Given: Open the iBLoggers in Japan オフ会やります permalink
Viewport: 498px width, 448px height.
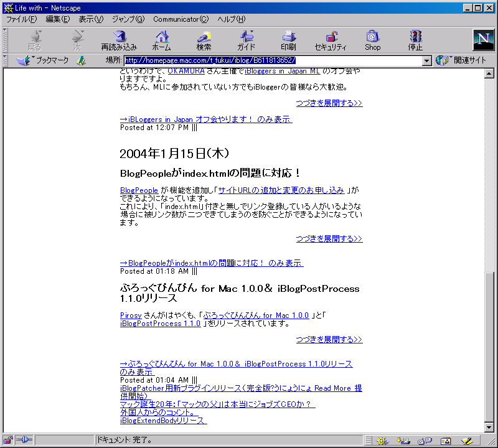Looking at the screenshot, I should point(206,119).
